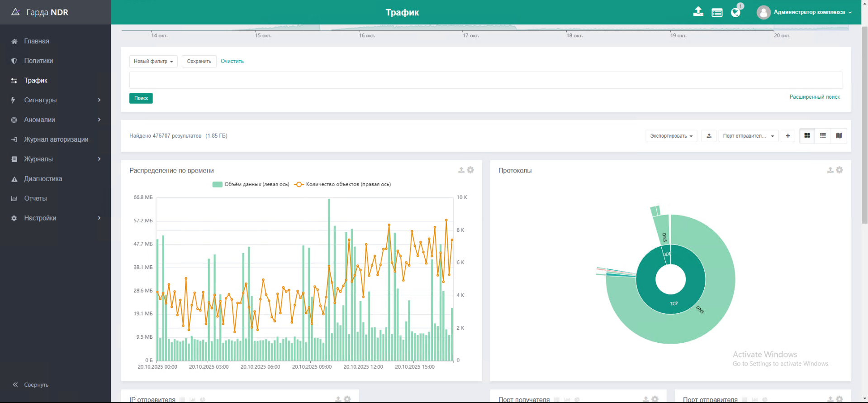Click upload icon next to Экспортировать
The image size is (868, 403).
click(709, 136)
